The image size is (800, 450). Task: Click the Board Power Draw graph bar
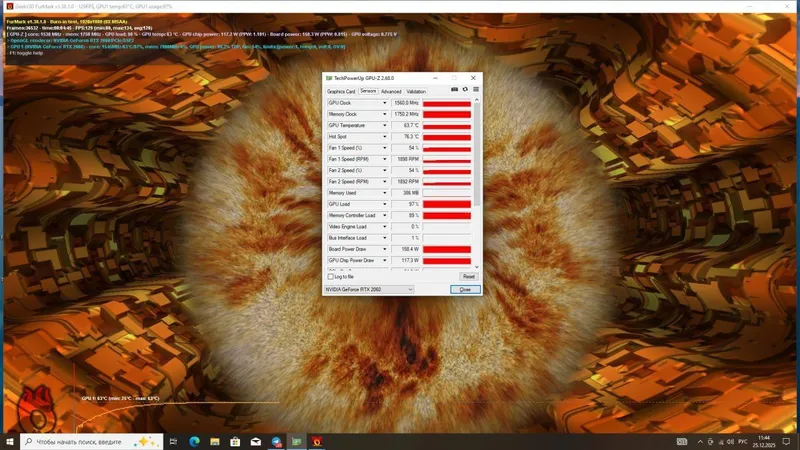pos(446,249)
